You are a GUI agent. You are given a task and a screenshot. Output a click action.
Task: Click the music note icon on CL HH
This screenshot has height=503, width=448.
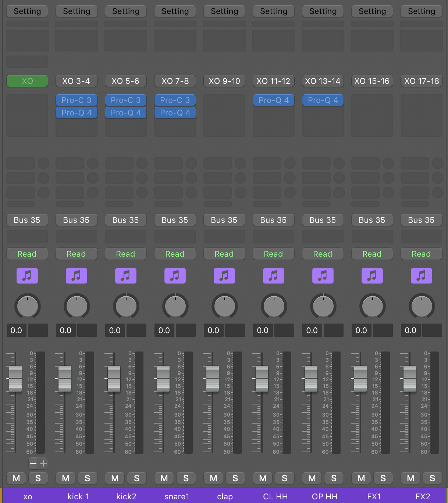274,276
